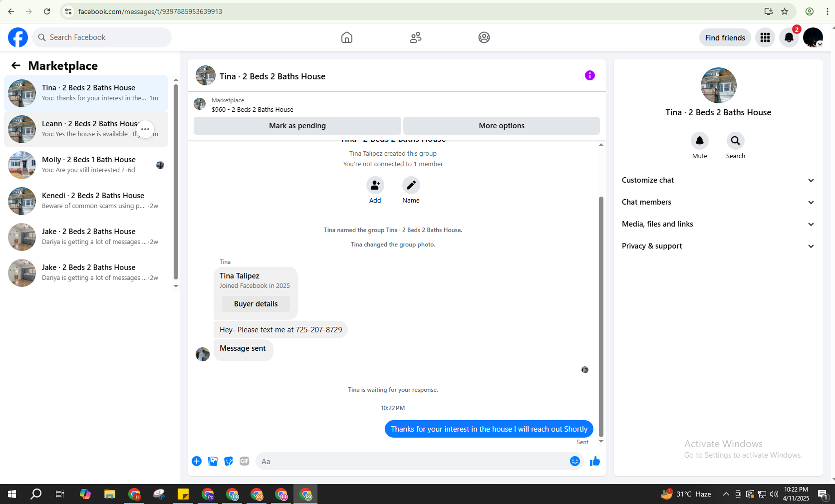Open the Home feed icon
Screen dimensions: 835x504
pos(347,37)
